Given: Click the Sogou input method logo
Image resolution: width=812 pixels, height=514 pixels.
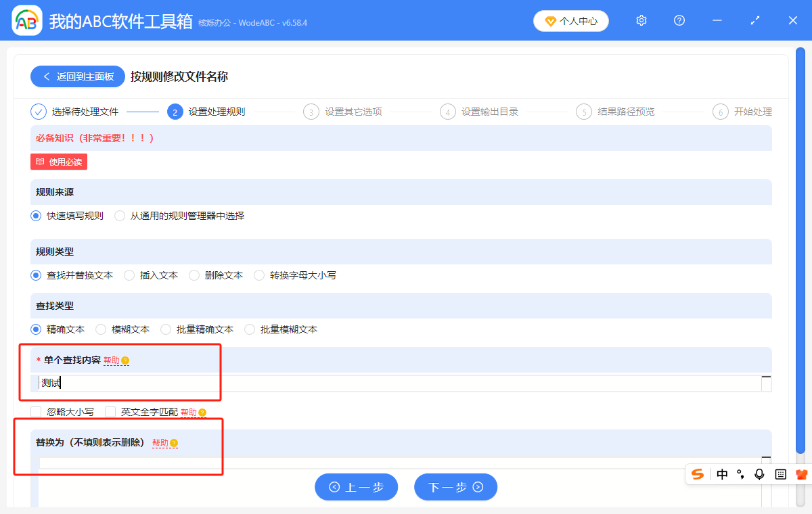Looking at the screenshot, I should [698, 474].
